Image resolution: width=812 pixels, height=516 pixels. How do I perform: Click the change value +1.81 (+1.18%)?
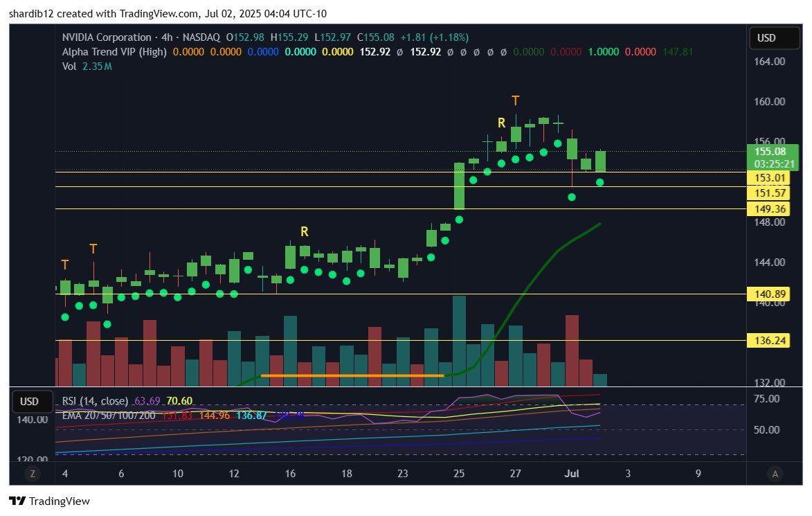(435, 37)
